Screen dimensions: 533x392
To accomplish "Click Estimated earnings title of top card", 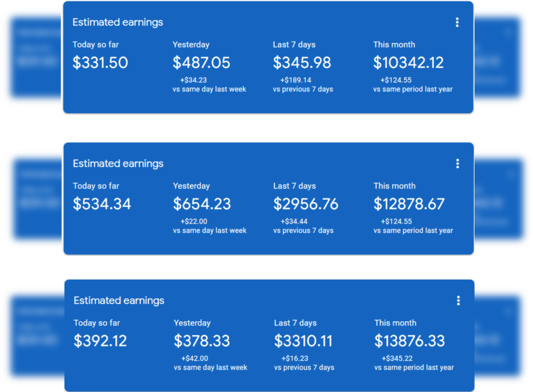I will click(x=117, y=22).
